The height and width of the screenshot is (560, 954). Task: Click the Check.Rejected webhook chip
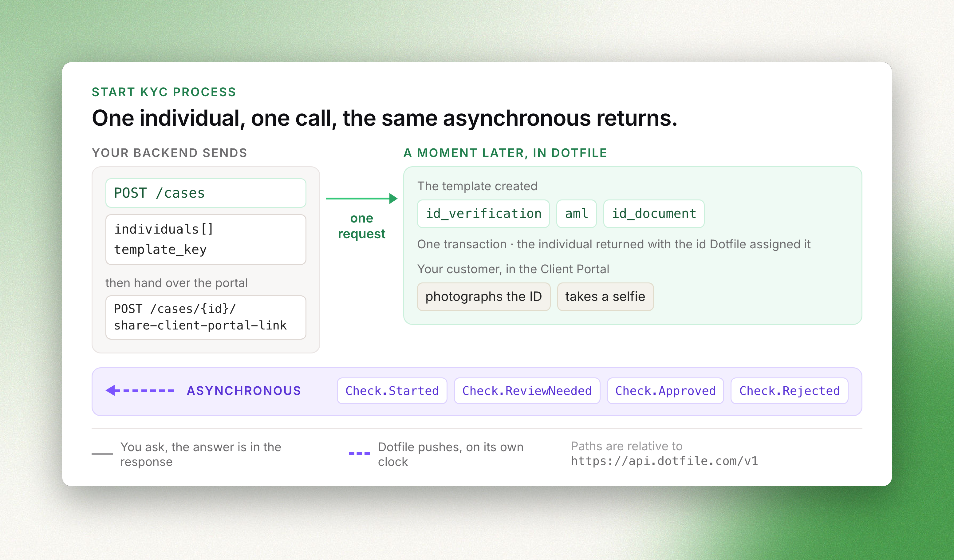pyautogui.click(x=789, y=391)
